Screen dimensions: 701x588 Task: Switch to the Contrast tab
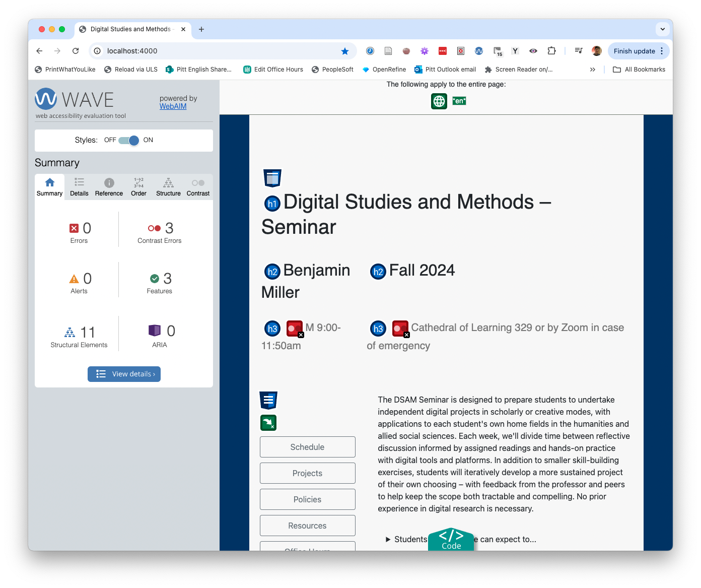[197, 186]
